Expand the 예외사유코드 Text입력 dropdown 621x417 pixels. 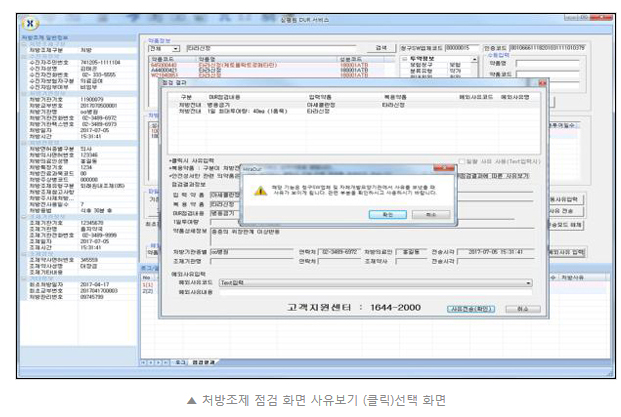(x=527, y=283)
